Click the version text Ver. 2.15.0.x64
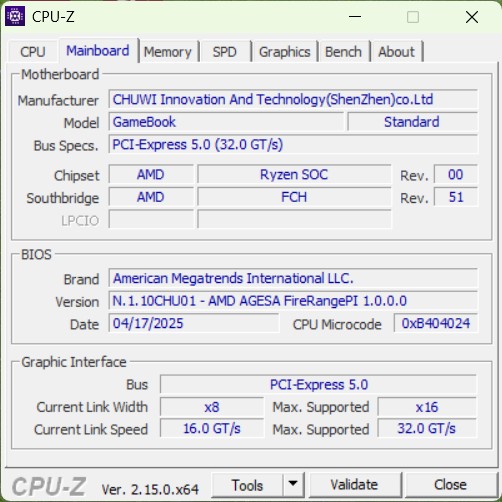 150,489
